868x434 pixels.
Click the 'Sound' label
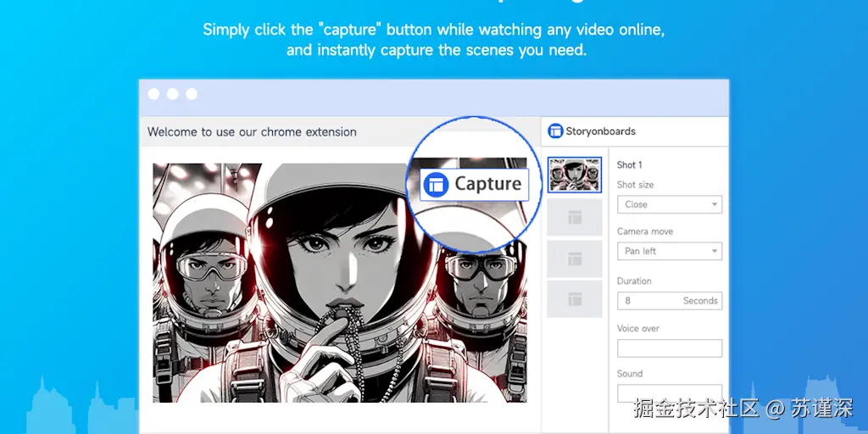630,374
